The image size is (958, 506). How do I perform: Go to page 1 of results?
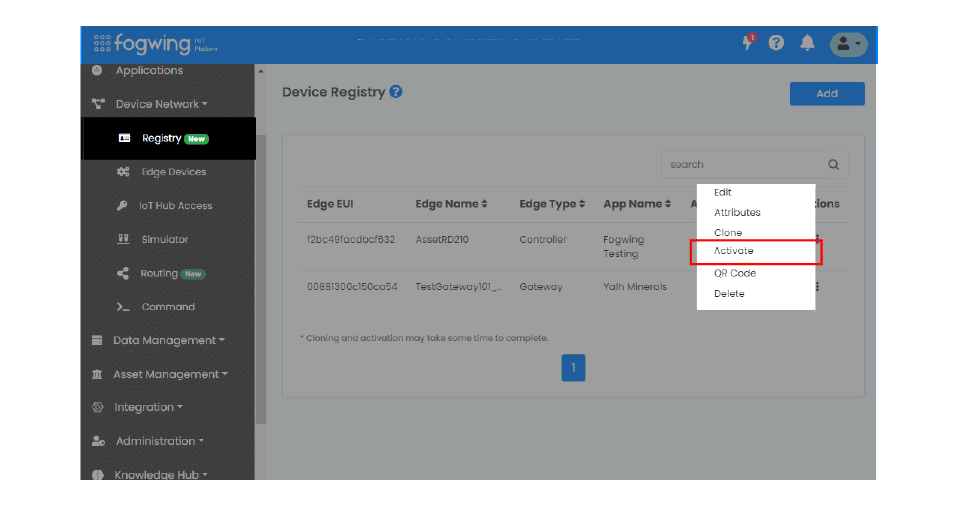click(573, 368)
